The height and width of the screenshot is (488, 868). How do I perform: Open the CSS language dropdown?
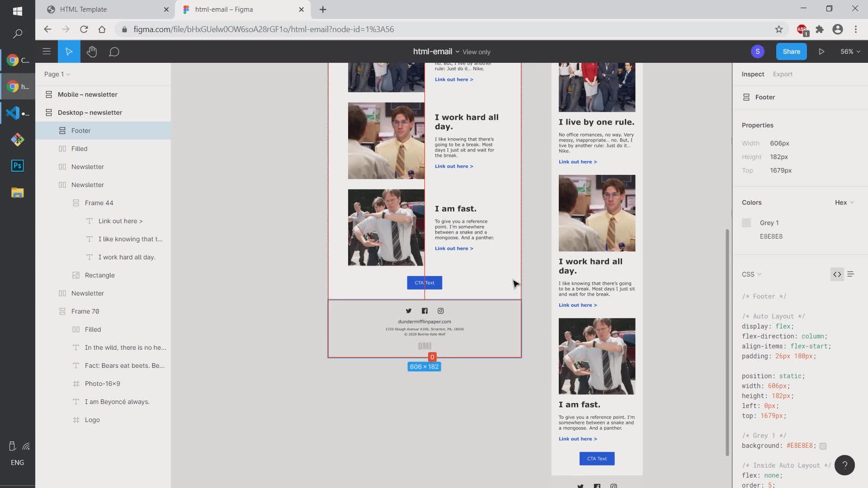(751, 274)
